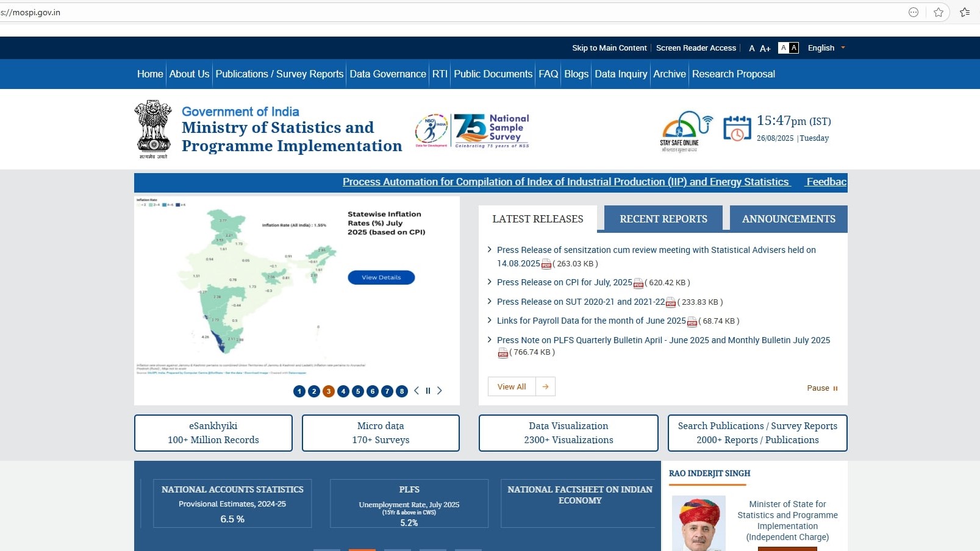Select slide 7 indicator dot

[387, 391]
